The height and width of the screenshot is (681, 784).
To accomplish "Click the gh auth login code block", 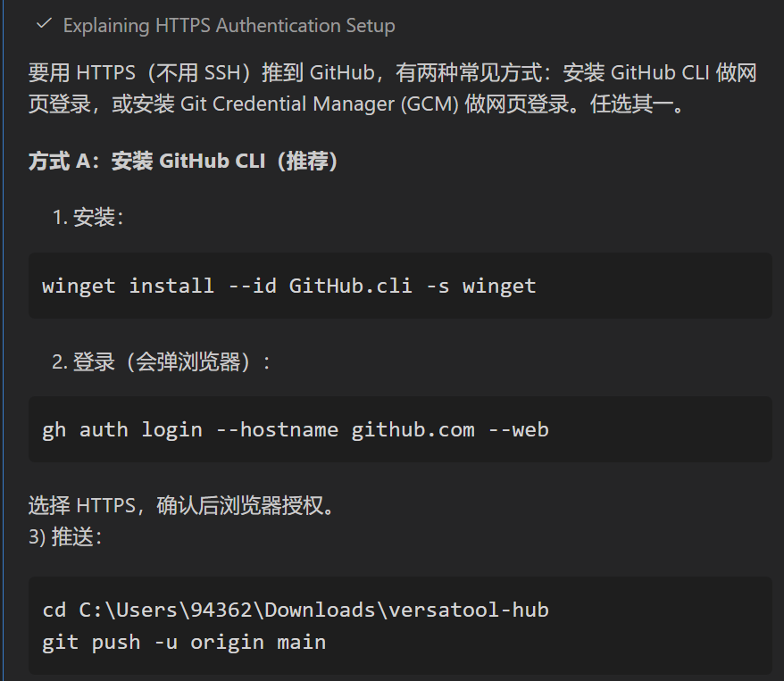I will 400,429.
